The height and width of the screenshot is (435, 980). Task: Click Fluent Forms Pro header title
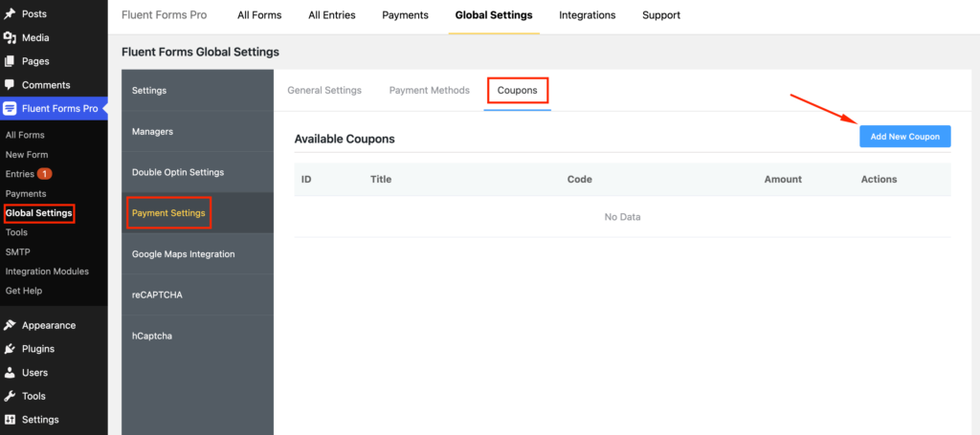coord(164,15)
